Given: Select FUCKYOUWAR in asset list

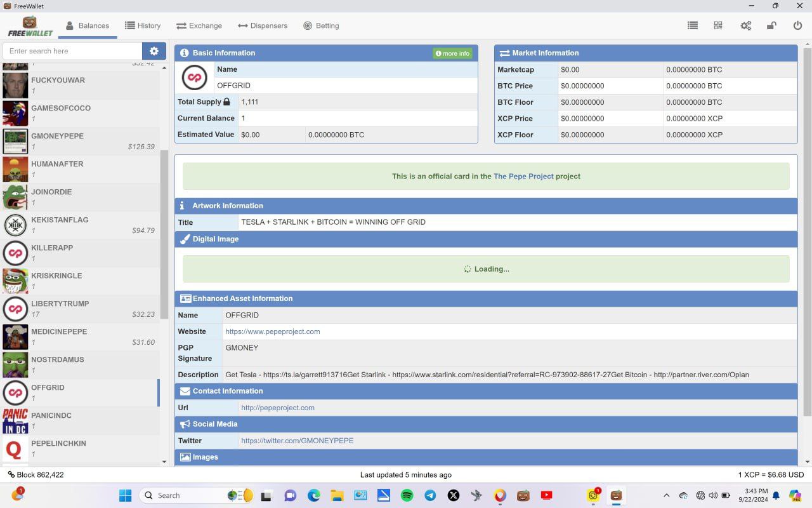Looking at the screenshot, I should 80,85.
